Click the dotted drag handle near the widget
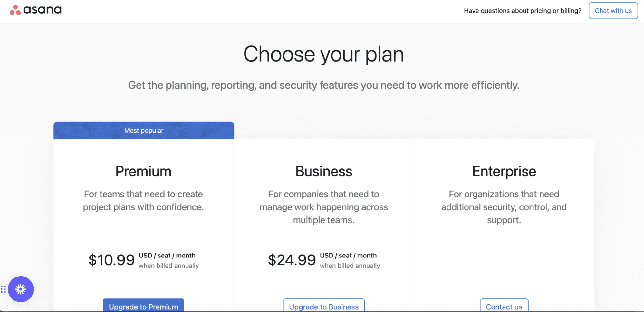 3,289
